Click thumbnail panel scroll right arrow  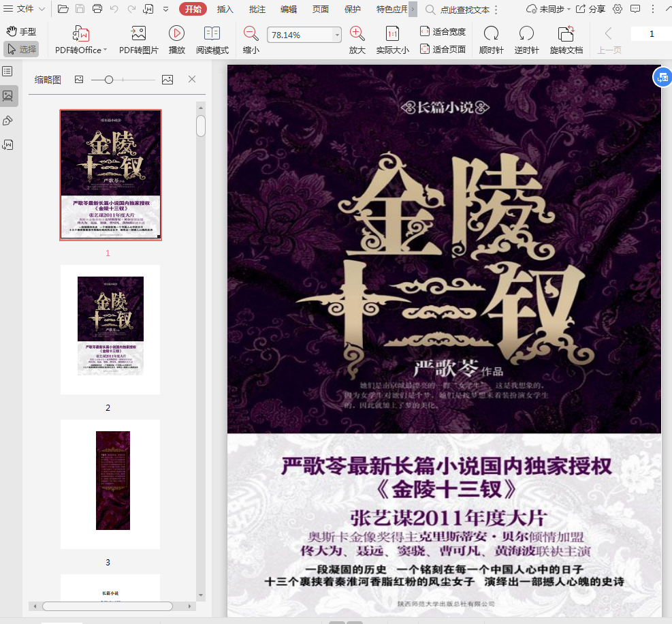click(x=190, y=606)
